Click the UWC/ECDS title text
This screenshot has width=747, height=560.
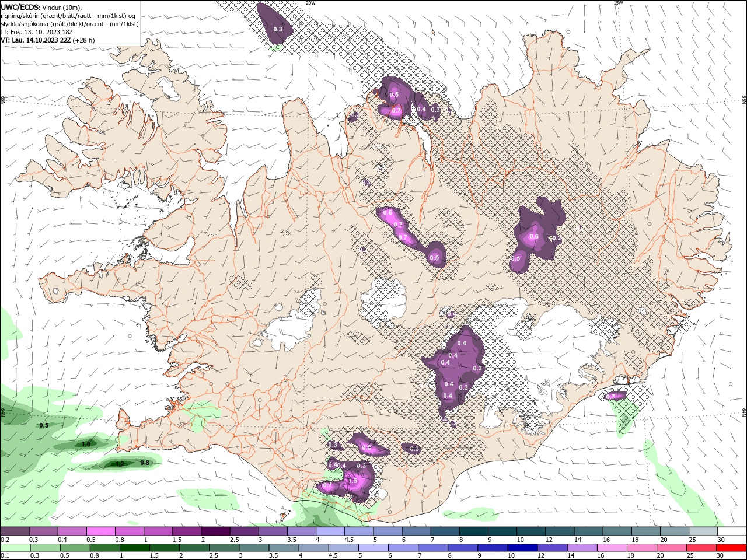(20, 7)
